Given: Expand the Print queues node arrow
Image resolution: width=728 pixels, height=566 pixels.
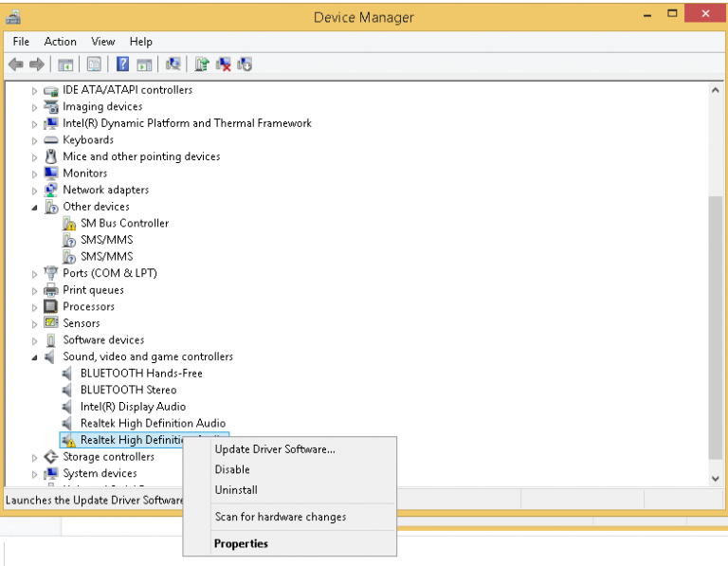Looking at the screenshot, I should [x=34, y=291].
